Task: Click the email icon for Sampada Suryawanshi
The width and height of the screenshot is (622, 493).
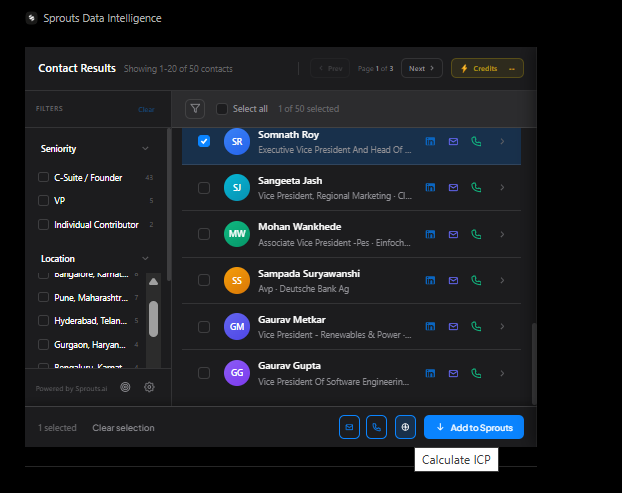Action: tap(453, 280)
